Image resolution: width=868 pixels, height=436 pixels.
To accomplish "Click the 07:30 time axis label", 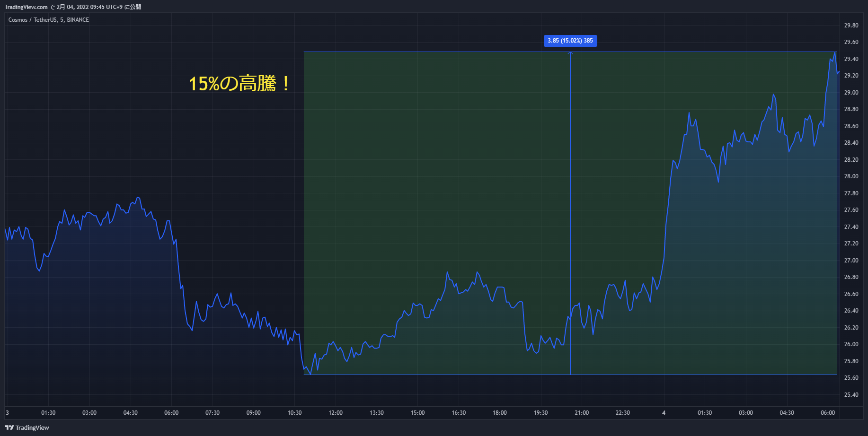I will (213, 413).
